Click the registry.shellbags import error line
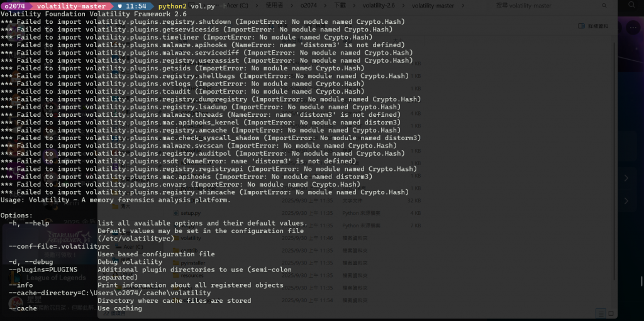Image resolution: width=644 pixels, height=321 pixels. (x=204, y=76)
